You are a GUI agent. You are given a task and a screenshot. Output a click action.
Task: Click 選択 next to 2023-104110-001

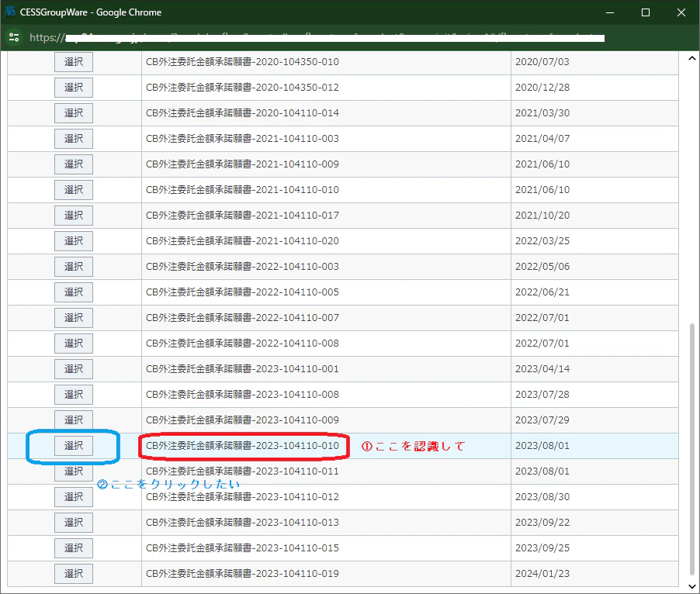click(73, 368)
